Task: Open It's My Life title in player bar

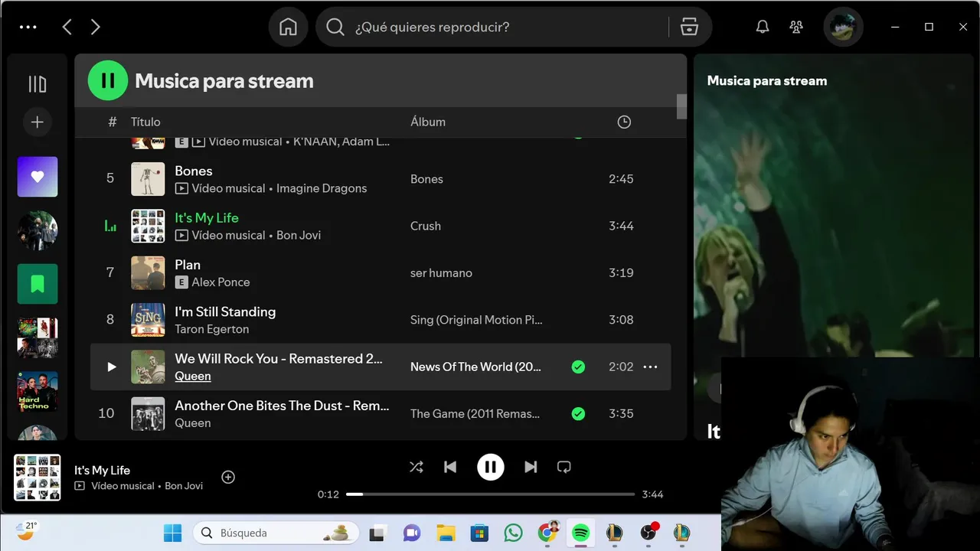Action: pyautogui.click(x=102, y=470)
